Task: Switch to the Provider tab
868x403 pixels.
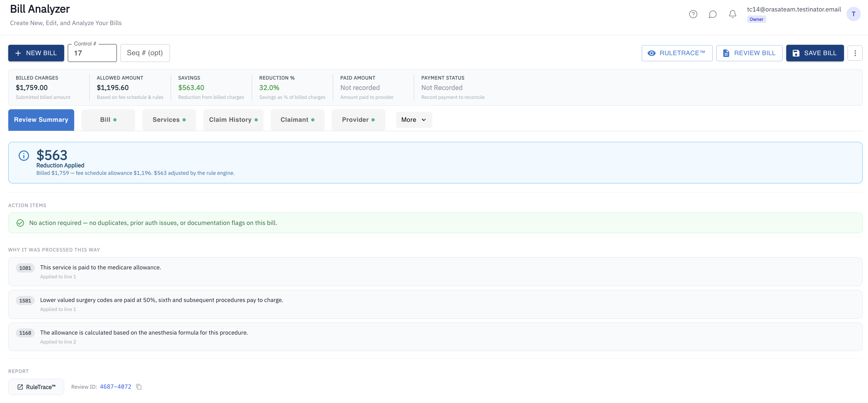Action: point(359,120)
